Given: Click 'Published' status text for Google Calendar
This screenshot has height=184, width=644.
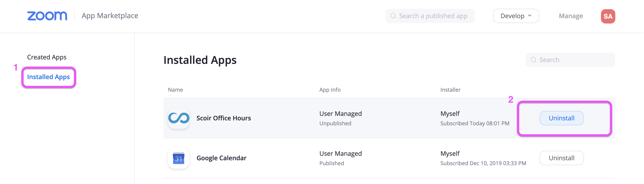Looking at the screenshot, I should [332, 163].
